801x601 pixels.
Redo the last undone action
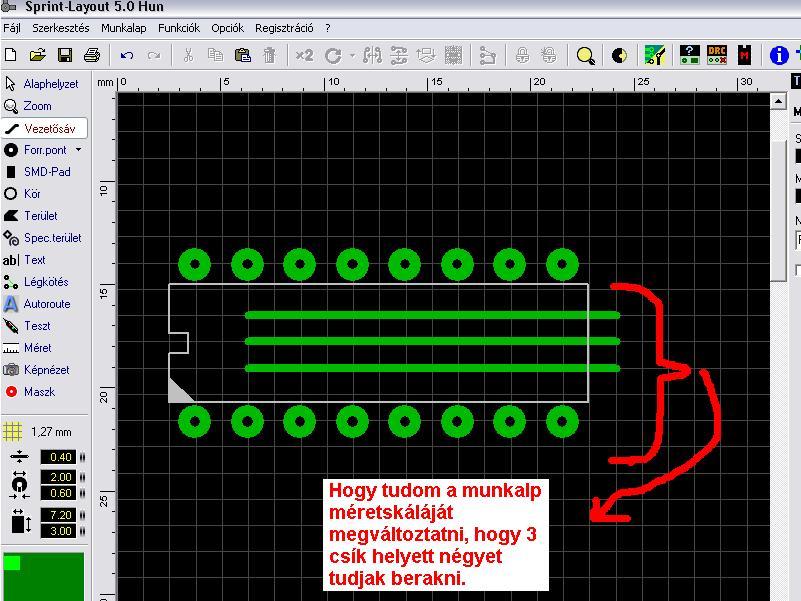point(154,55)
